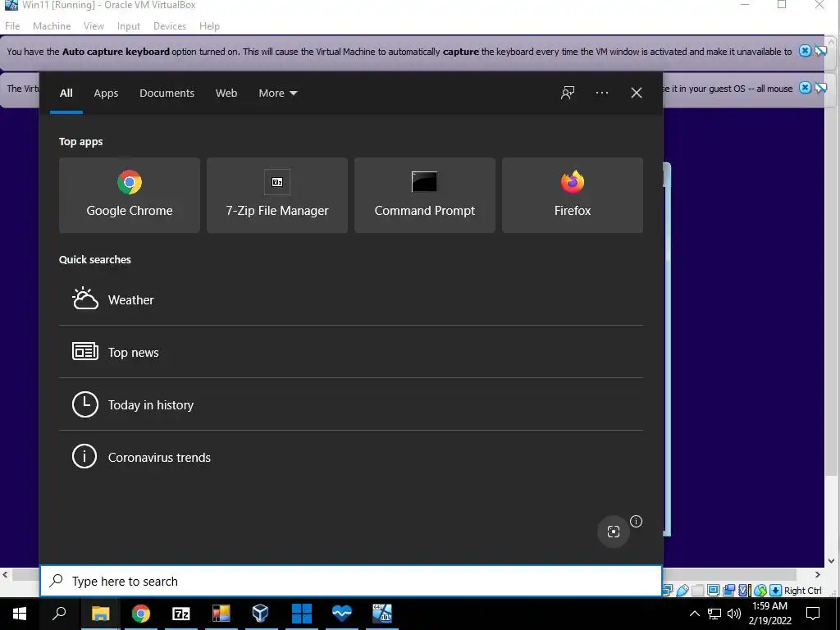Select Today in history quick search

click(x=351, y=404)
